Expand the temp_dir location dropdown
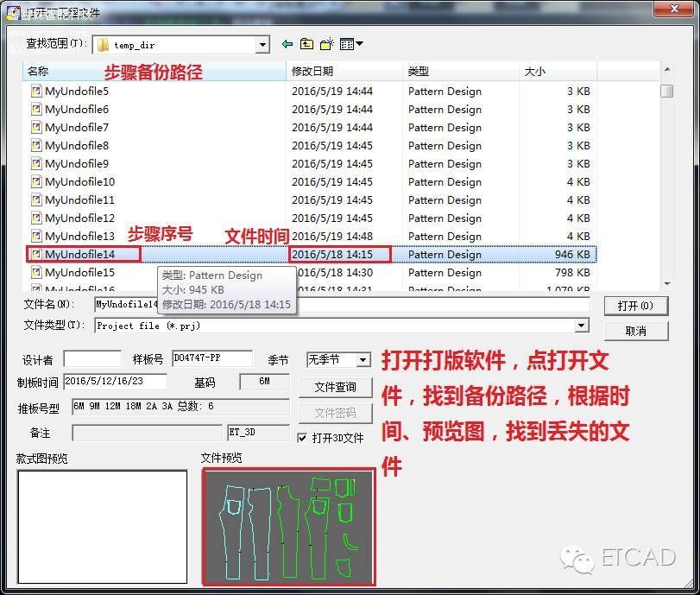The image size is (700, 595). [262, 45]
